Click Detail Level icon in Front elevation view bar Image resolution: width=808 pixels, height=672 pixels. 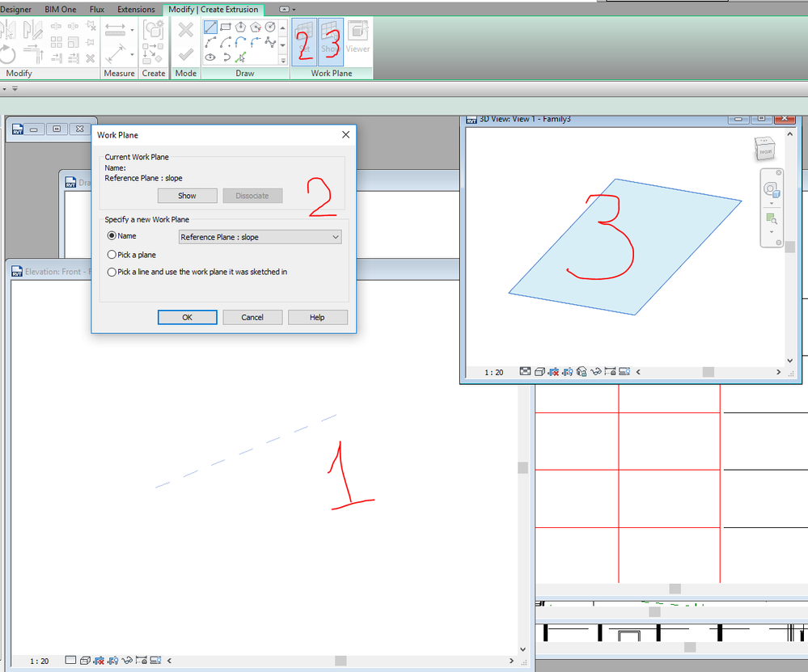pos(70,660)
